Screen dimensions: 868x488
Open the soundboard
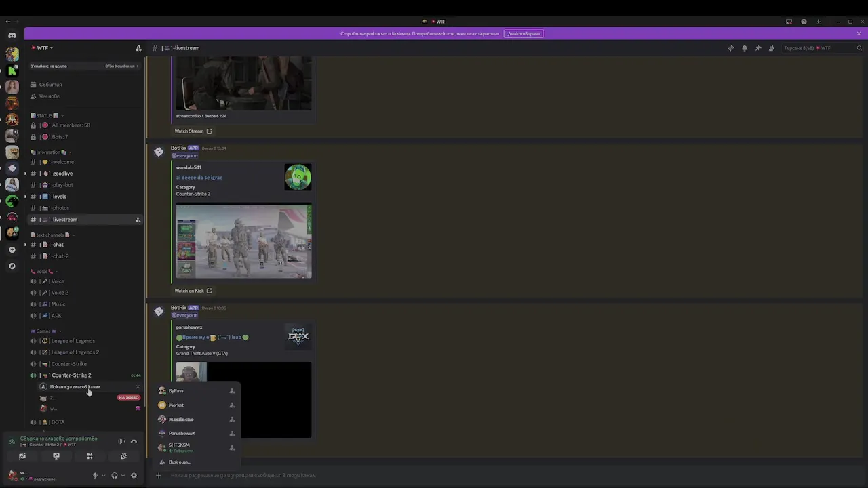pos(123,456)
